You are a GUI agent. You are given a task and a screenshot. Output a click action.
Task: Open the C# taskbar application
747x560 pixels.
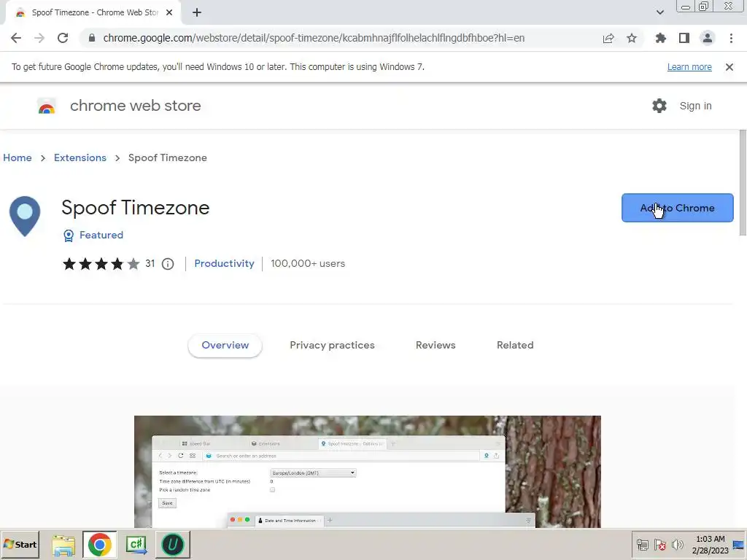pyautogui.click(x=136, y=545)
